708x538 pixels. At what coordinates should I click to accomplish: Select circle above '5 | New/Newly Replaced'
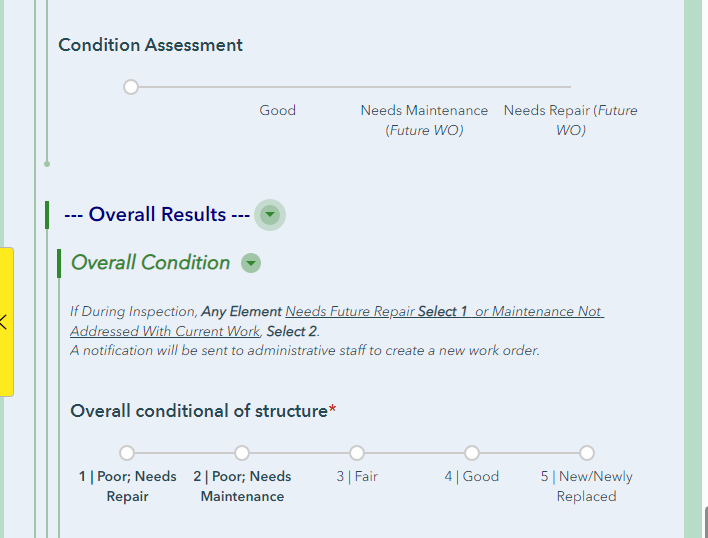point(587,453)
